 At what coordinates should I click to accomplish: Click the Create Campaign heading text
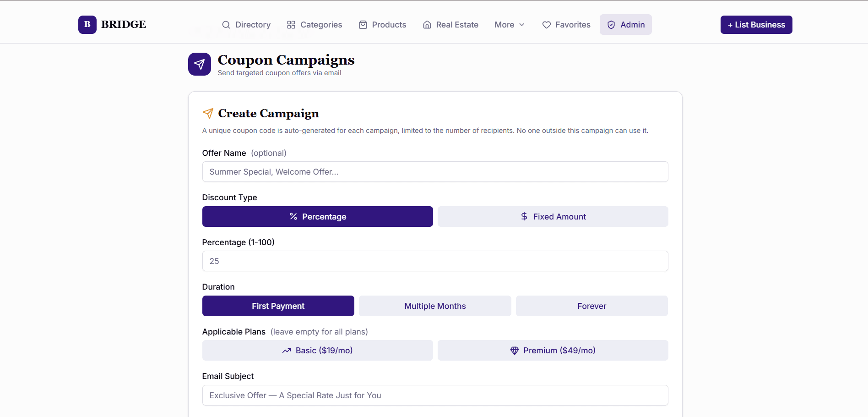tap(269, 113)
